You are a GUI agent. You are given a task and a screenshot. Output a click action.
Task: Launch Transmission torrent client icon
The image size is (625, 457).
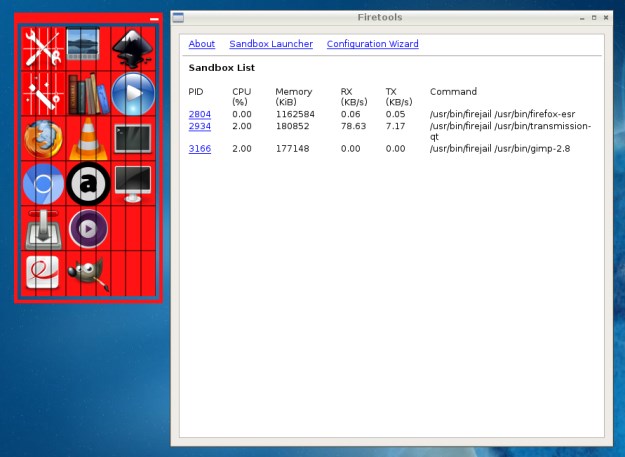[x=42, y=229]
